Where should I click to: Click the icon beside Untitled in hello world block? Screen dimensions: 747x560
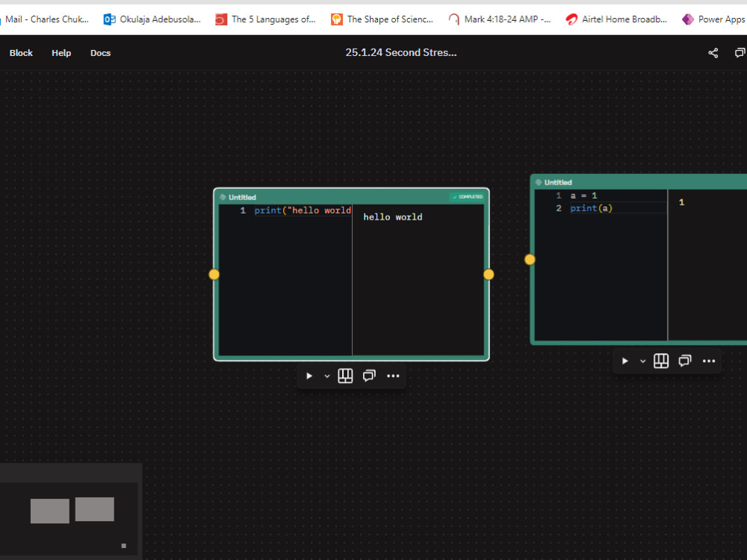point(223,197)
